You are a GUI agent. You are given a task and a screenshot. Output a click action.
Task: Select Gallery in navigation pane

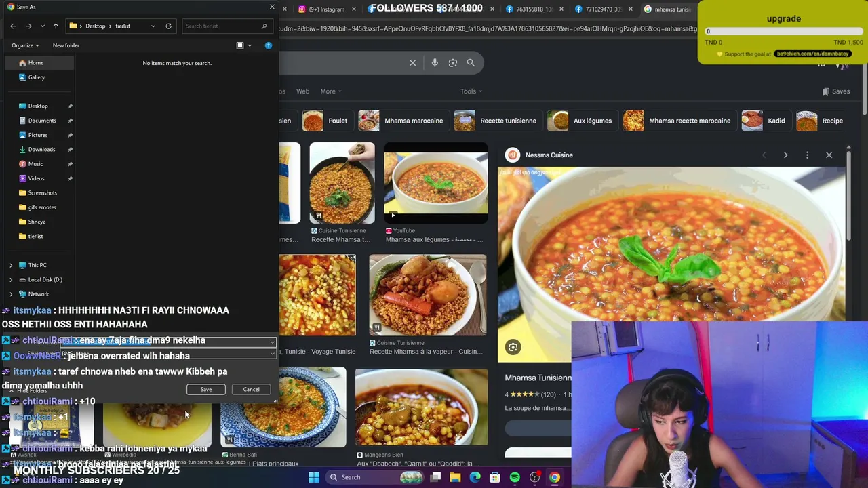pos(37,77)
